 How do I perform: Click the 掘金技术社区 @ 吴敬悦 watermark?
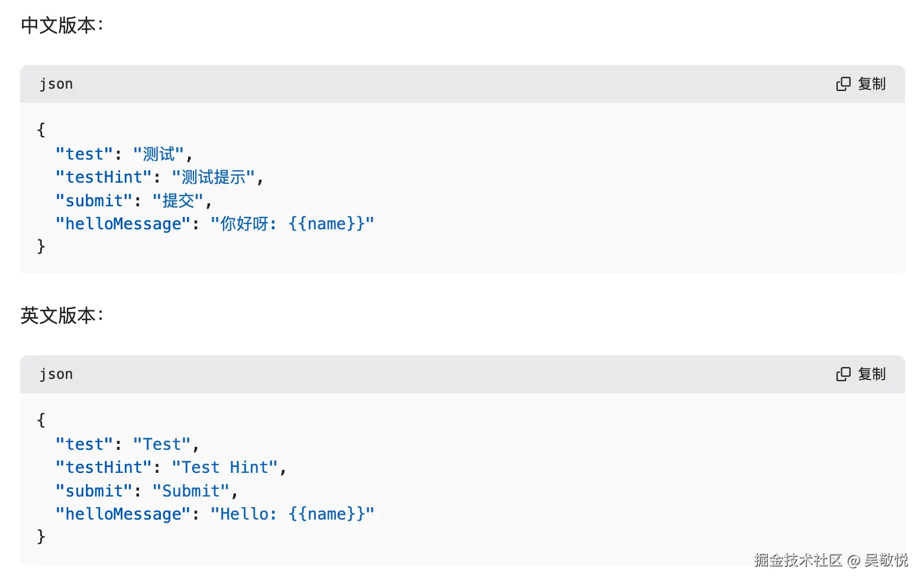click(x=831, y=560)
